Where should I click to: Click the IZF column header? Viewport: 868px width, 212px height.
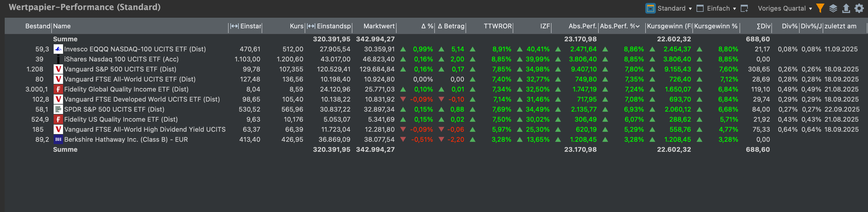[x=544, y=26]
